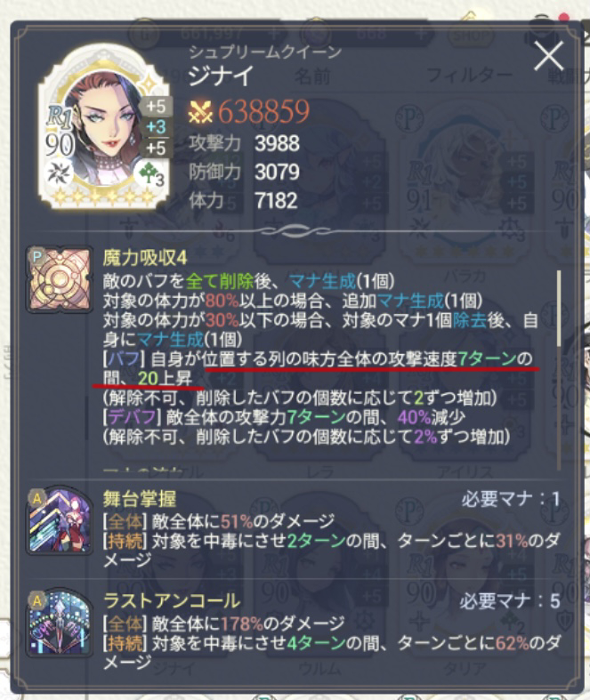Tap the ラストアンコール active skill icon
590x700 pixels.
[x=59, y=622]
